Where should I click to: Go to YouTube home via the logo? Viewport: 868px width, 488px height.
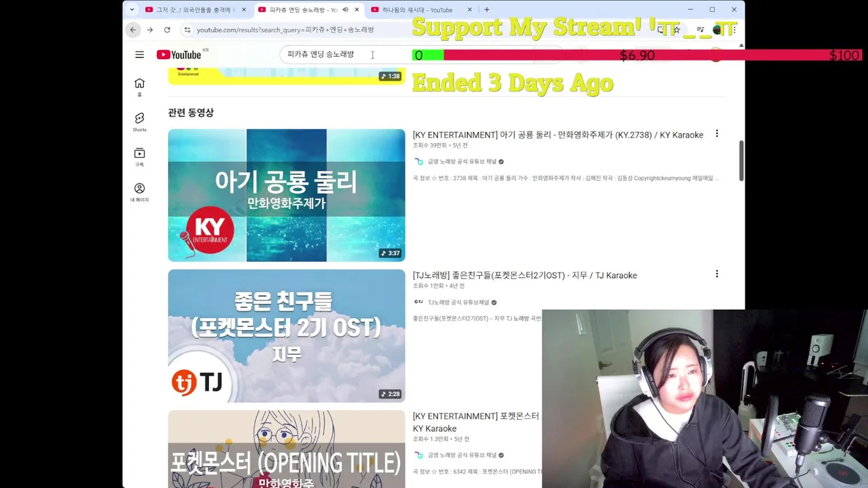click(x=180, y=55)
